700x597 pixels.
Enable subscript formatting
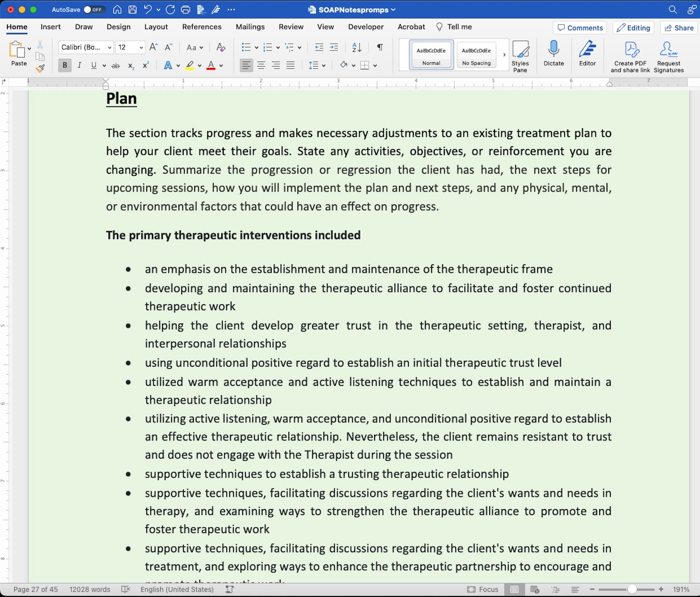(131, 65)
